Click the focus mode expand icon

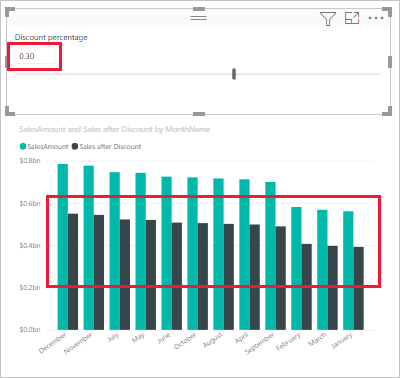click(352, 18)
